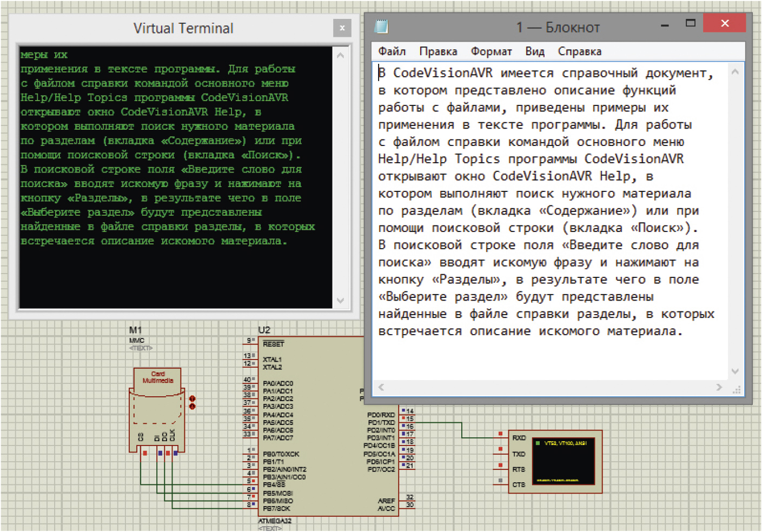Click the M1 component reference label

[135, 330]
